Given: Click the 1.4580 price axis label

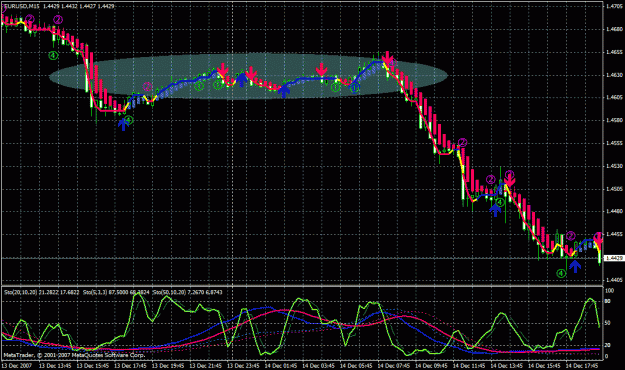Looking at the screenshot, I should [x=614, y=120].
